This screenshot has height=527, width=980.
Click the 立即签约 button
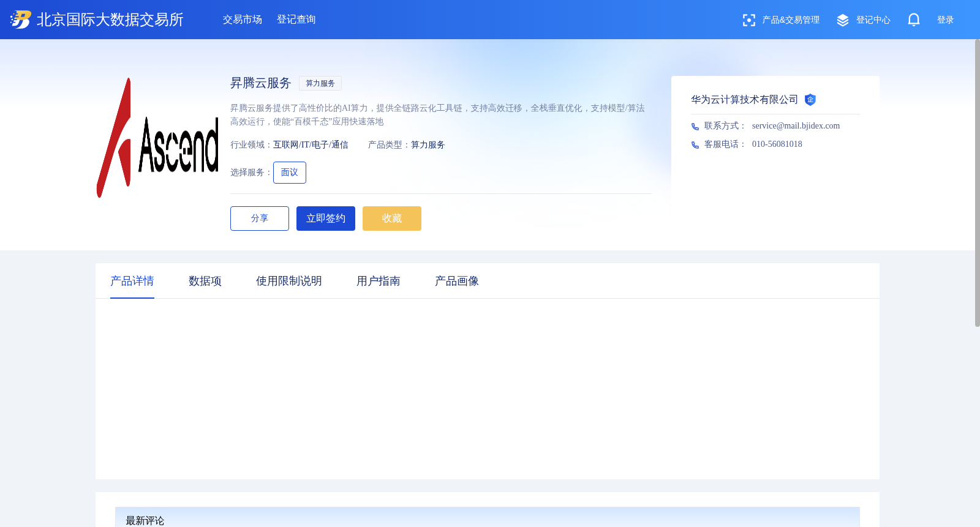coord(326,219)
